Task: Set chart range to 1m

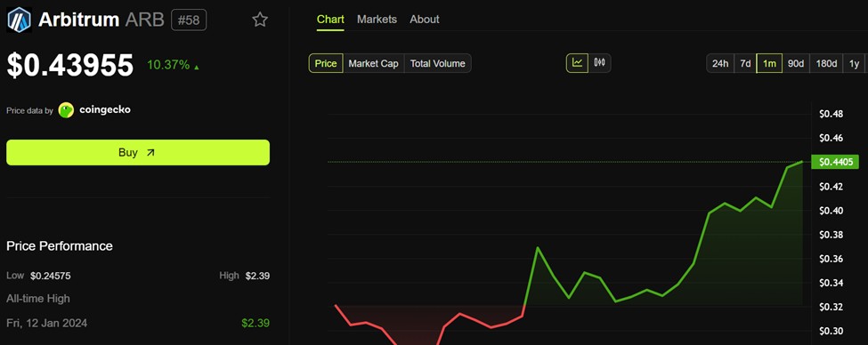Action: (769, 64)
